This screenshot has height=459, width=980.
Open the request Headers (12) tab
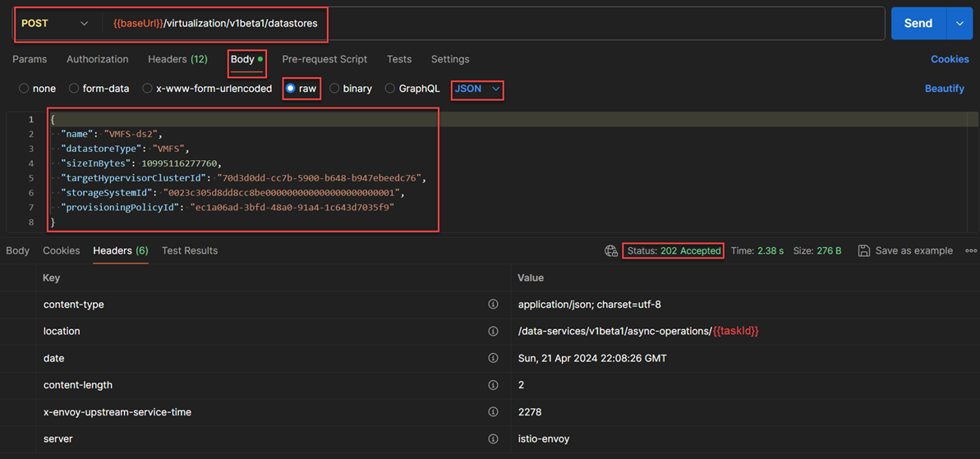177,59
